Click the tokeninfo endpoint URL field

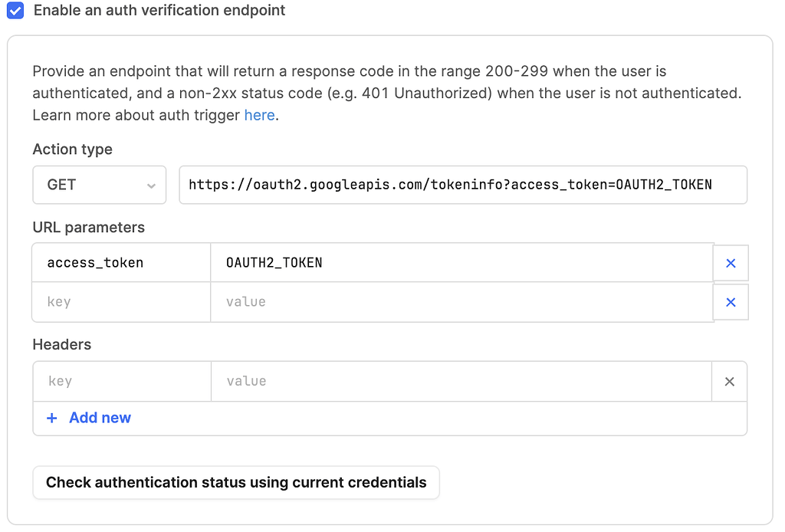click(462, 185)
